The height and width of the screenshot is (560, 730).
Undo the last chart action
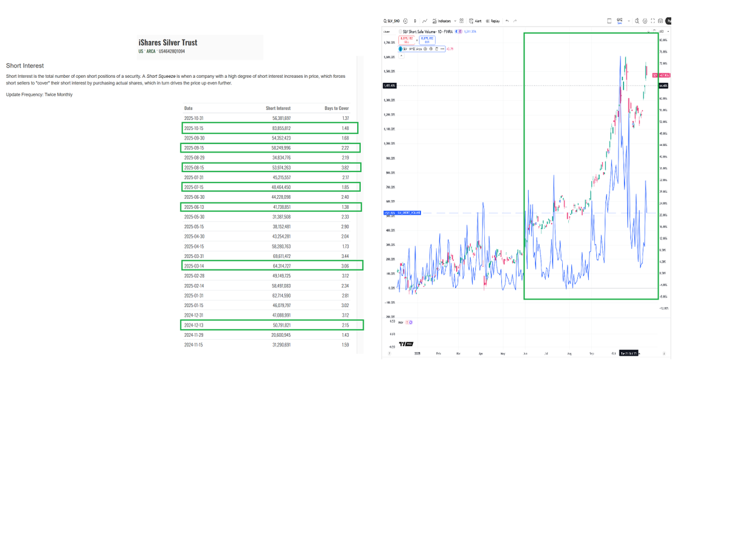coord(507,21)
